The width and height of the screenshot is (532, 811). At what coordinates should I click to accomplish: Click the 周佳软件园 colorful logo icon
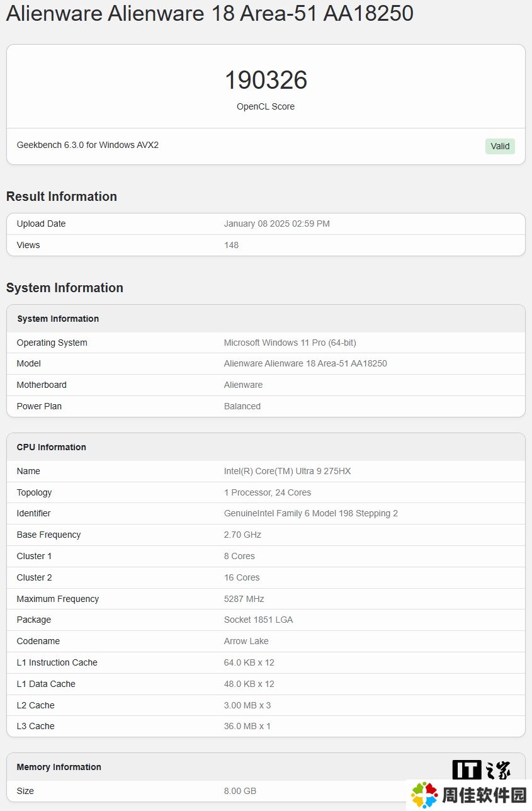pos(424,795)
